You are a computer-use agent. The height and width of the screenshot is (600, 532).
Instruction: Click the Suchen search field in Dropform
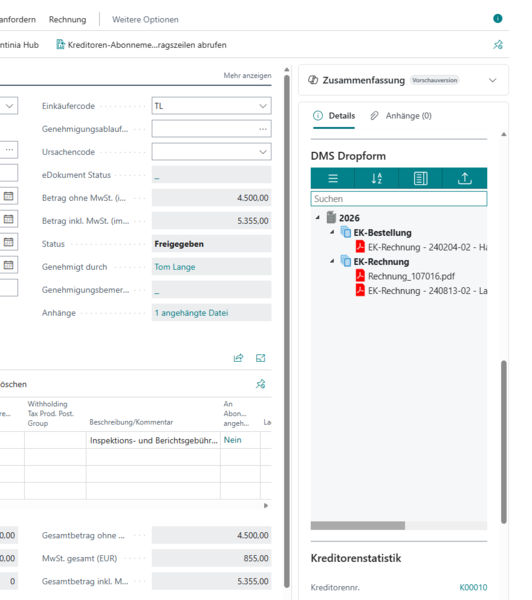(399, 199)
